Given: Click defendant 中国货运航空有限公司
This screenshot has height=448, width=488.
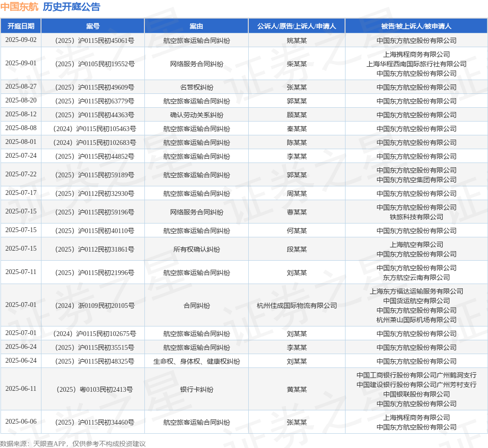Looking at the screenshot, I should [x=417, y=301].
